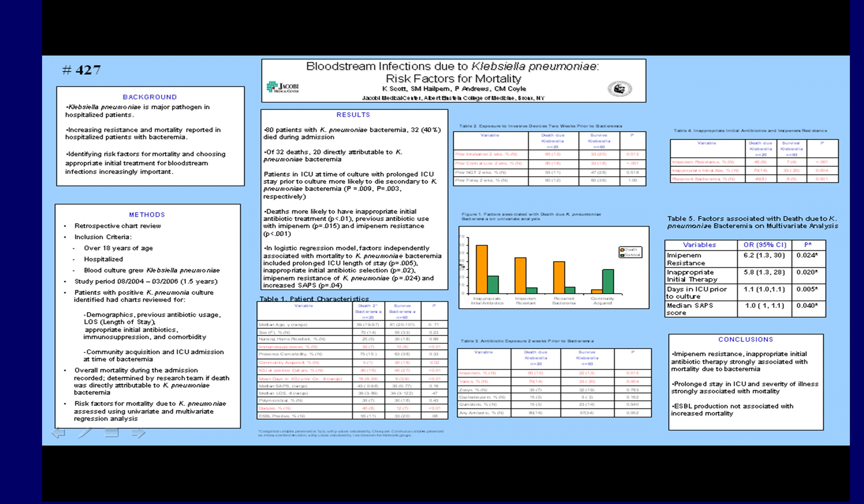Click '80 patients with K. pneumoniae bacteremia' result

tap(352, 133)
